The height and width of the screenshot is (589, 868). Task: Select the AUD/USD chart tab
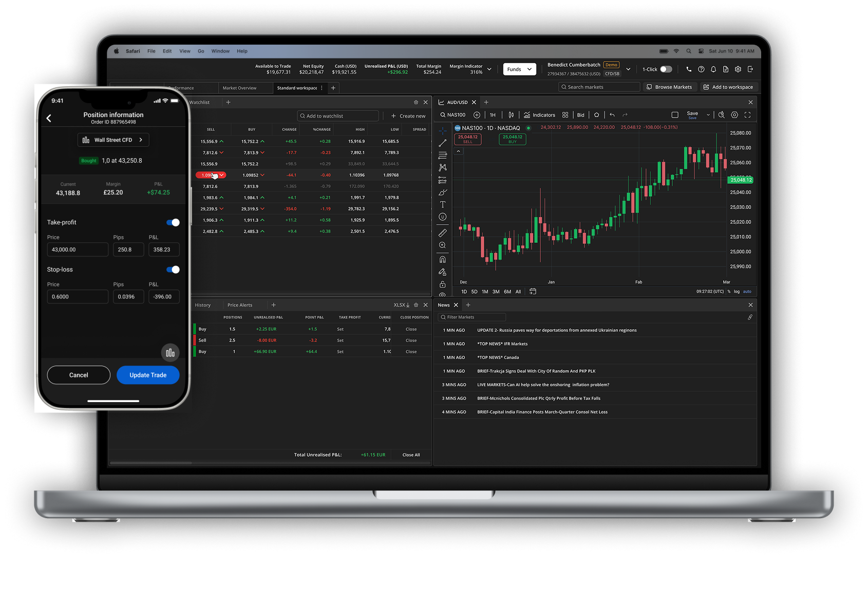(457, 102)
